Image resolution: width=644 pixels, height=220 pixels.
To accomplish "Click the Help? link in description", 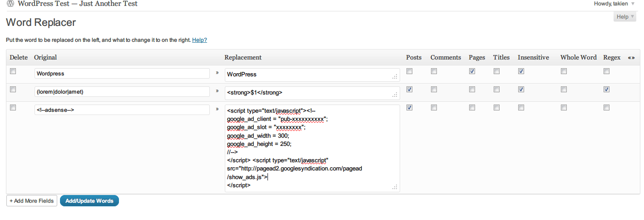I will [x=199, y=40].
